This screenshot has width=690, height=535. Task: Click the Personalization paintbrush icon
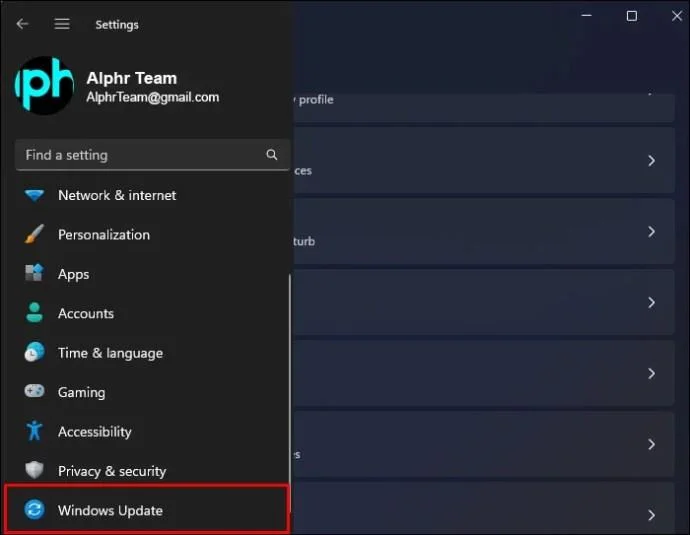34,234
